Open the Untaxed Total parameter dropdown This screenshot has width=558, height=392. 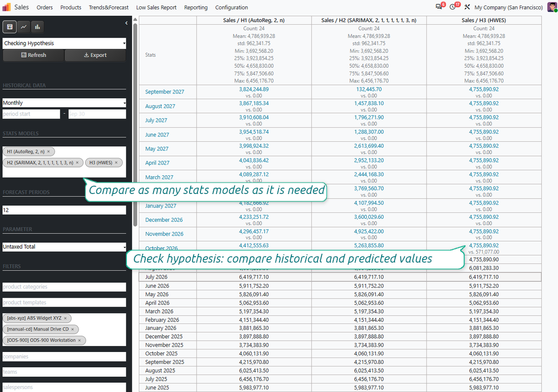click(x=64, y=247)
